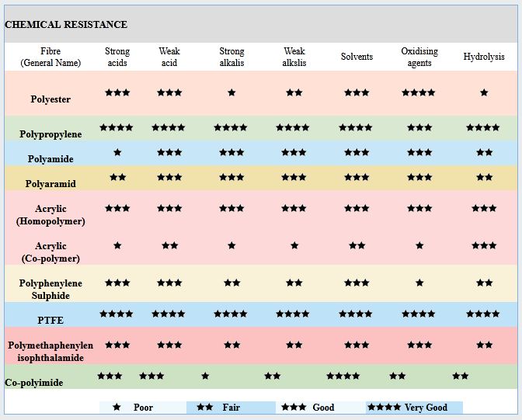Click the Good legend label

(x=323, y=408)
